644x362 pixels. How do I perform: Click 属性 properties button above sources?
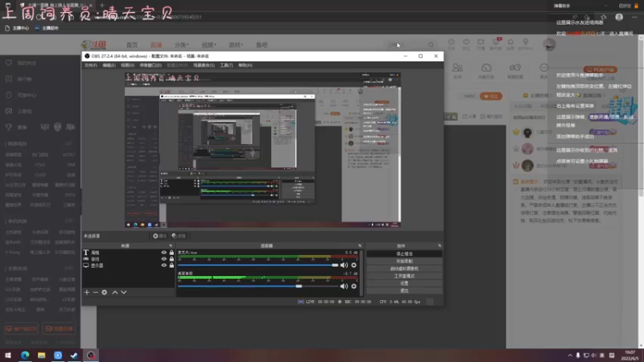coord(159,236)
